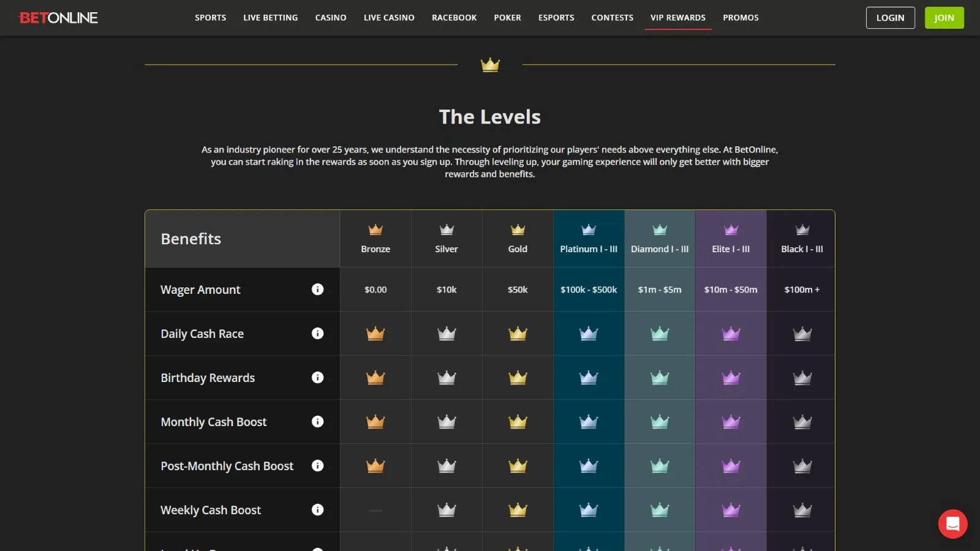Screen dimensions: 980x551
Task: Click the Weekly Cash Boost info icon
Action: coord(317,510)
